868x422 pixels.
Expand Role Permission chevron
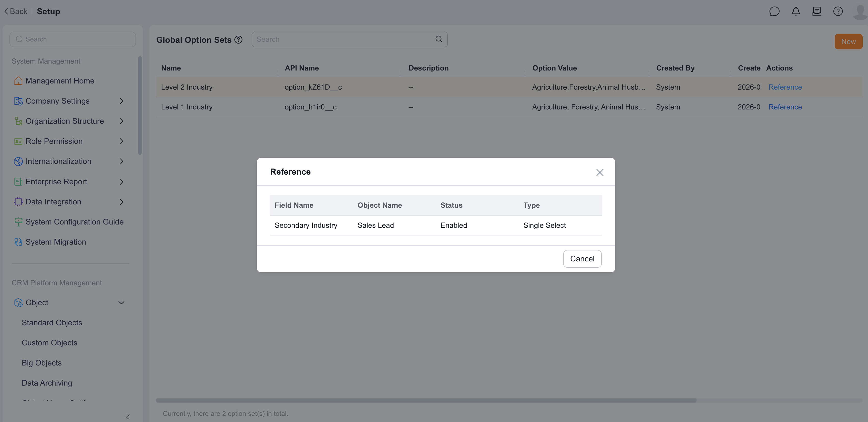(x=122, y=142)
